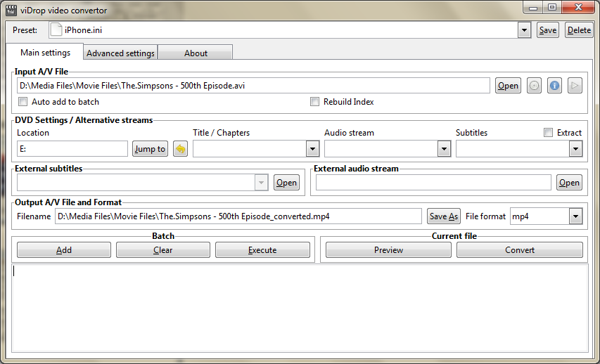Open the About tab
The height and width of the screenshot is (364, 600).
196,53
